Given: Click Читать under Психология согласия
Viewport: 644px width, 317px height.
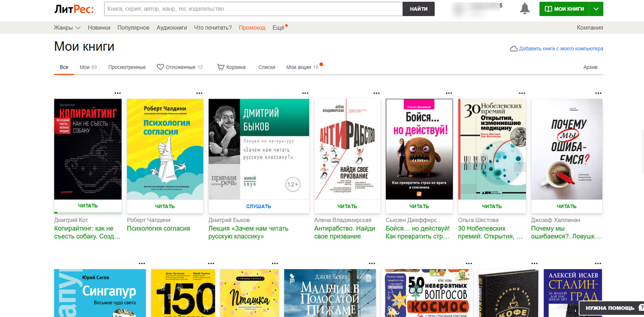Looking at the screenshot, I should click(165, 207).
